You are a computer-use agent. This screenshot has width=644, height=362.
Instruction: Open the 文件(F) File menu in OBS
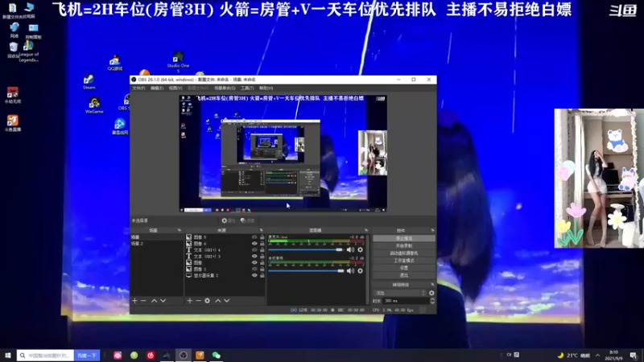(x=138, y=88)
